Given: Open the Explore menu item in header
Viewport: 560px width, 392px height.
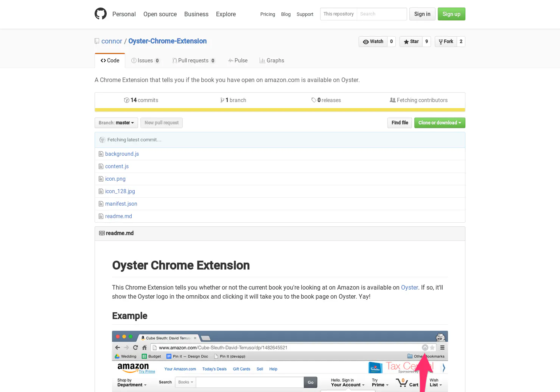Looking at the screenshot, I should click(x=226, y=14).
